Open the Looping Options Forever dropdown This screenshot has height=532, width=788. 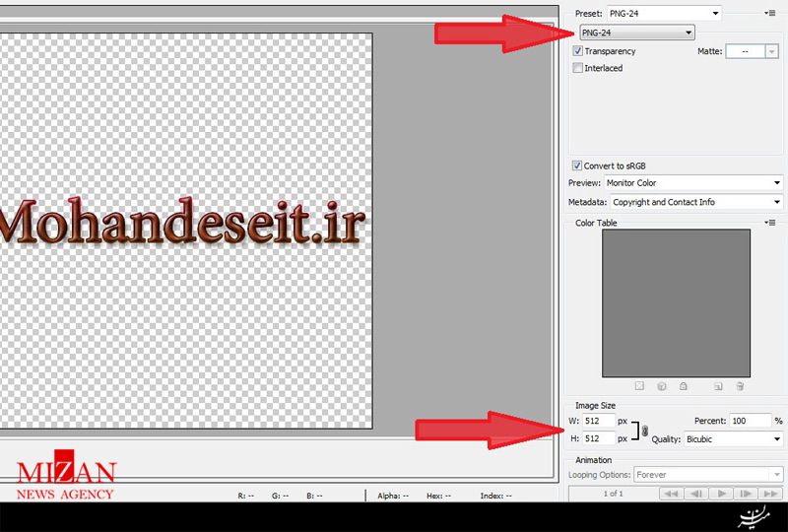tap(708, 475)
